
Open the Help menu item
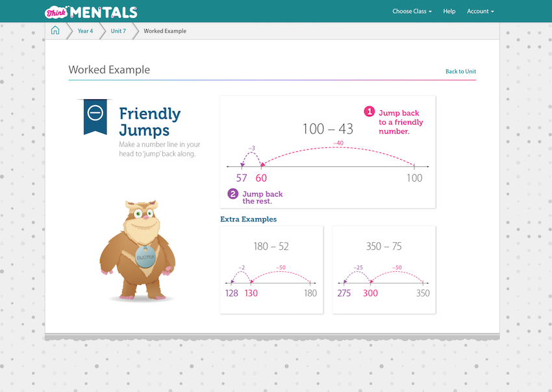(449, 12)
